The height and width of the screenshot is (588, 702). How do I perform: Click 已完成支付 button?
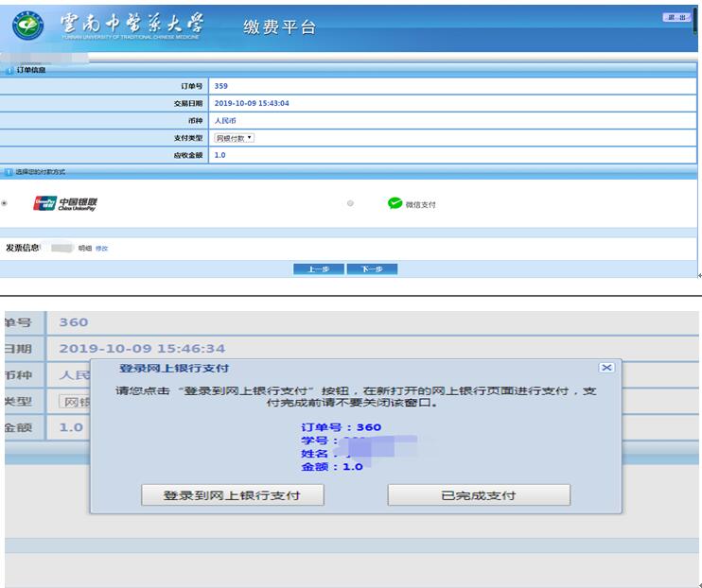(x=479, y=495)
